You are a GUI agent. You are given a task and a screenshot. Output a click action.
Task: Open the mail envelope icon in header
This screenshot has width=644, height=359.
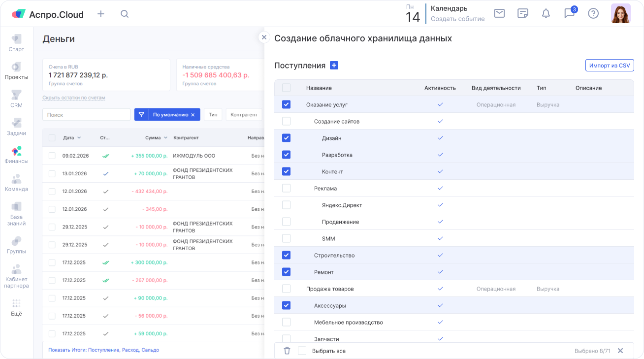pyautogui.click(x=499, y=14)
